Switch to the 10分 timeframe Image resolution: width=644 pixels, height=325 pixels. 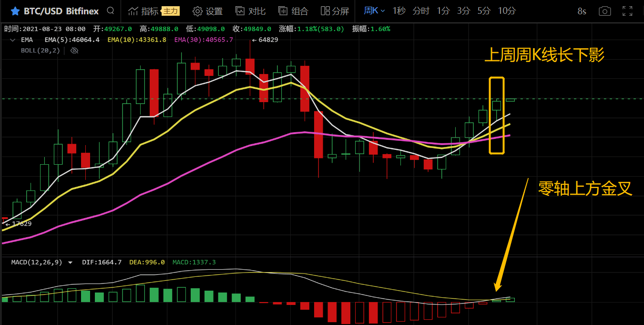(507, 11)
